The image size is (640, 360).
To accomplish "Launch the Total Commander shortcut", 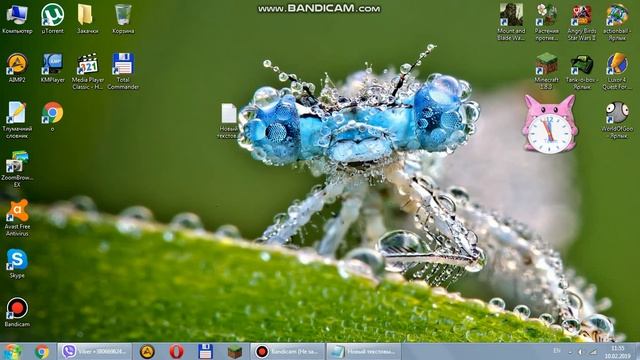I will pyautogui.click(x=123, y=71).
